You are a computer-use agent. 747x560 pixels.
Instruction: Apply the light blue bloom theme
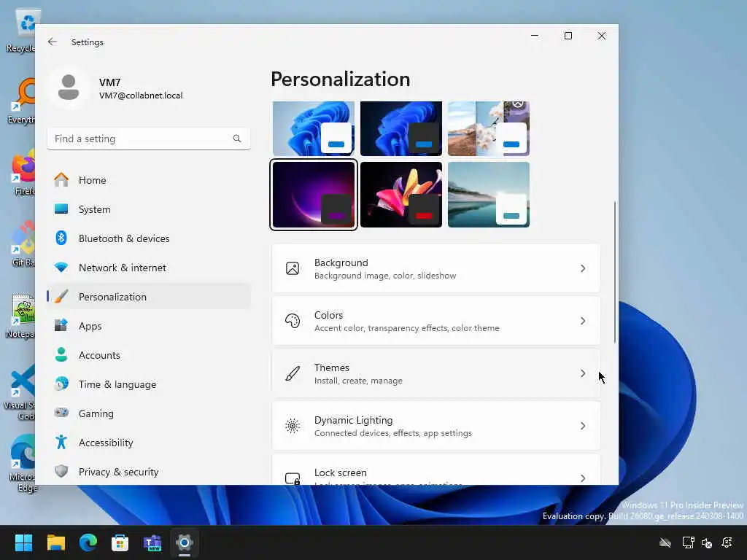314,128
